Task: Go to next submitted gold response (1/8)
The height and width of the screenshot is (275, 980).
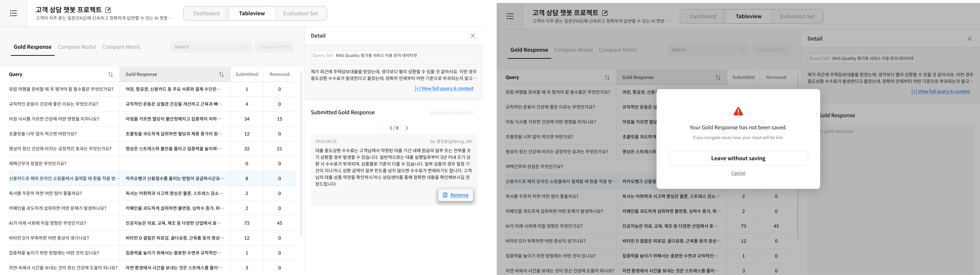Action: [407, 128]
